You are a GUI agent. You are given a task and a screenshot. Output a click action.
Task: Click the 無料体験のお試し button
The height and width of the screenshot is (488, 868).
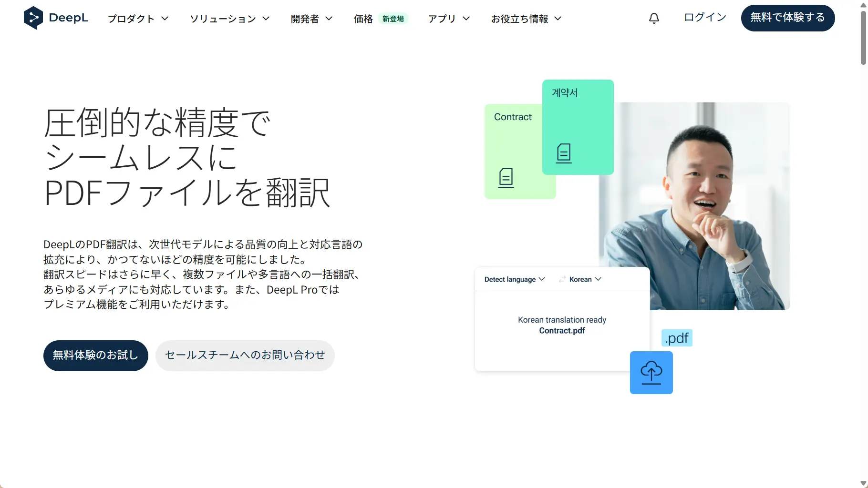(96, 356)
